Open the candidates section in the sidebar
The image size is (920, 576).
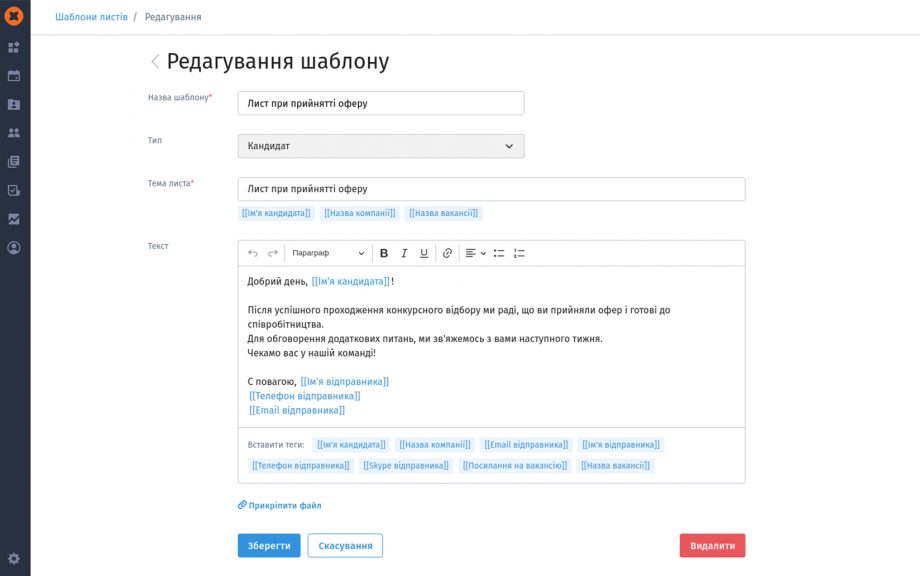coord(13,132)
